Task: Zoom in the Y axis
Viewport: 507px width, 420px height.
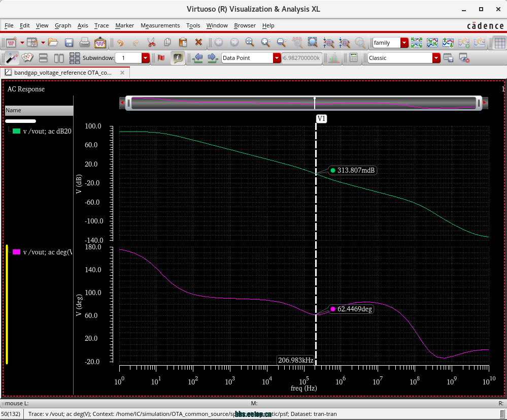Action: tap(345, 43)
